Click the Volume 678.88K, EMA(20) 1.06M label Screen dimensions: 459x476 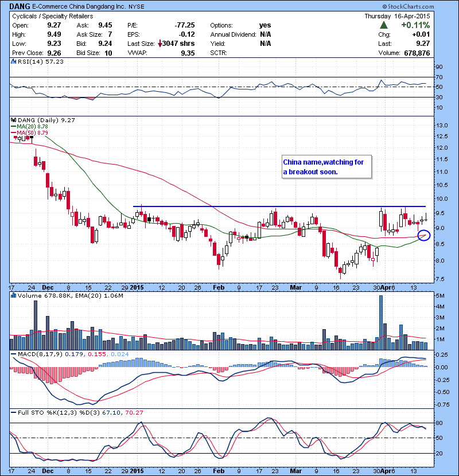tap(71, 296)
